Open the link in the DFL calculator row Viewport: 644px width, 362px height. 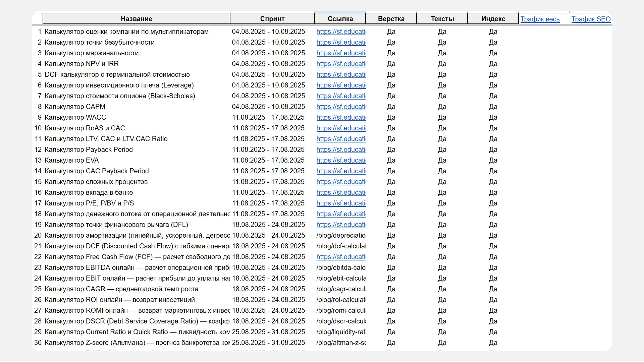click(341, 225)
